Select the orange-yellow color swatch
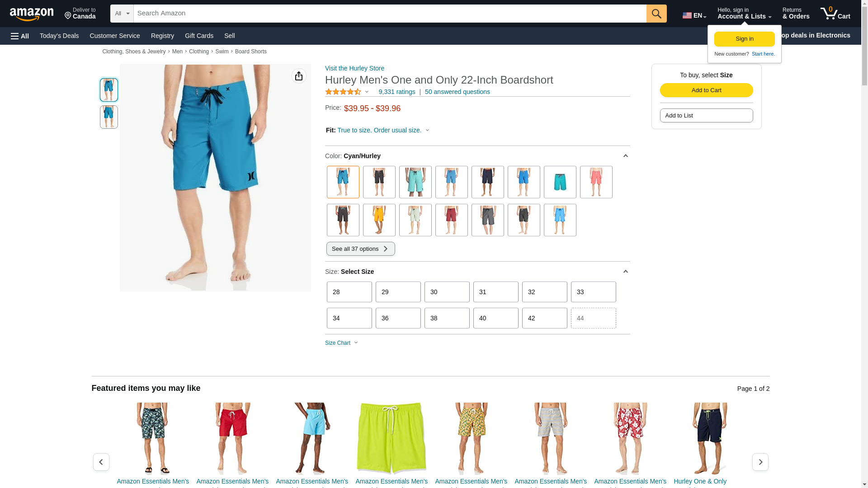The image size is (868, 488). [x=379, y=220]
